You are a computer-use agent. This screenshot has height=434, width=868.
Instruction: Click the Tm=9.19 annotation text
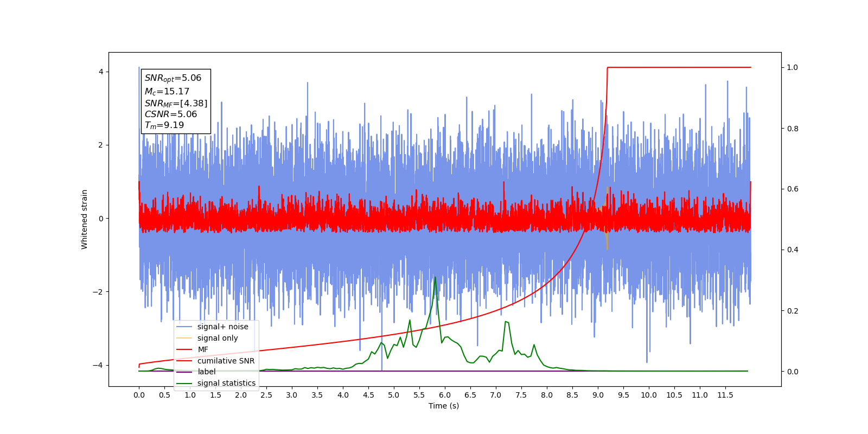164,125
